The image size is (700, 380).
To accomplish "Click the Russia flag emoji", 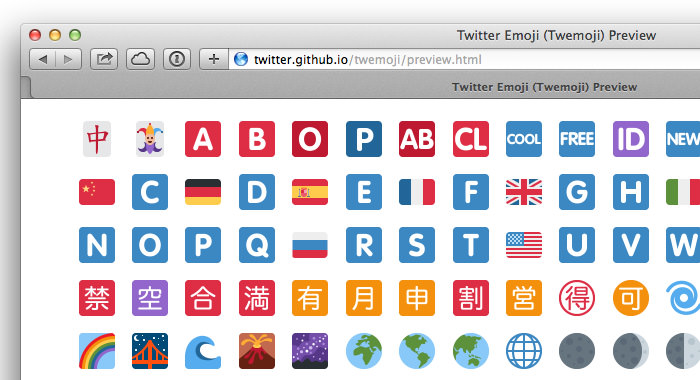I will pos(310,245).
